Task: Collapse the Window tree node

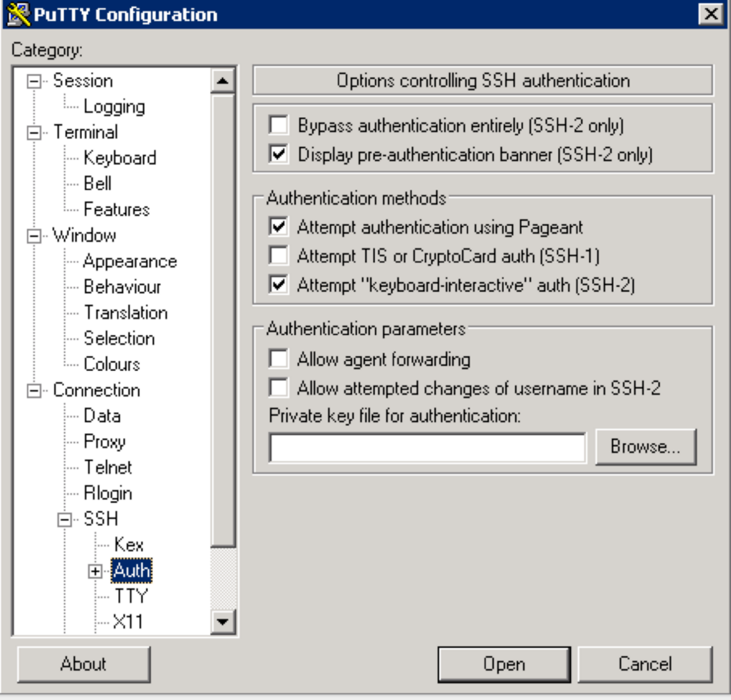Action: [x=34, y=236]
